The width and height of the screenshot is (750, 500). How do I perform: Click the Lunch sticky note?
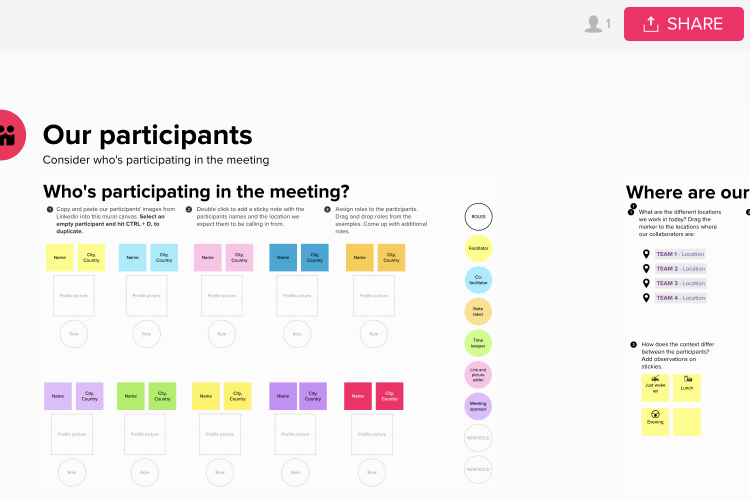[x=687, y=388]
